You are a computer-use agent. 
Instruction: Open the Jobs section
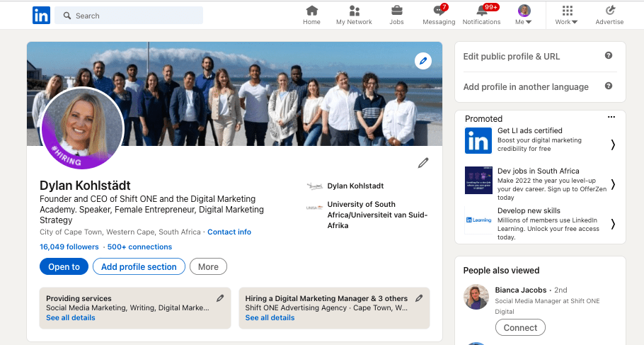coord(396,15)
